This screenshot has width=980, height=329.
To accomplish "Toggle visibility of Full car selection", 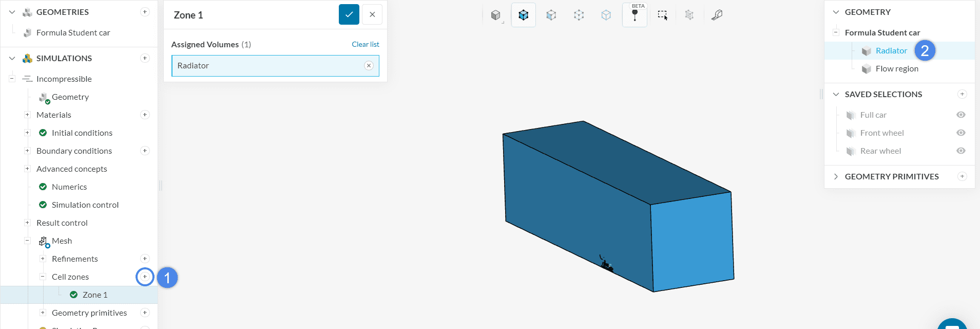I will (961, 115).
